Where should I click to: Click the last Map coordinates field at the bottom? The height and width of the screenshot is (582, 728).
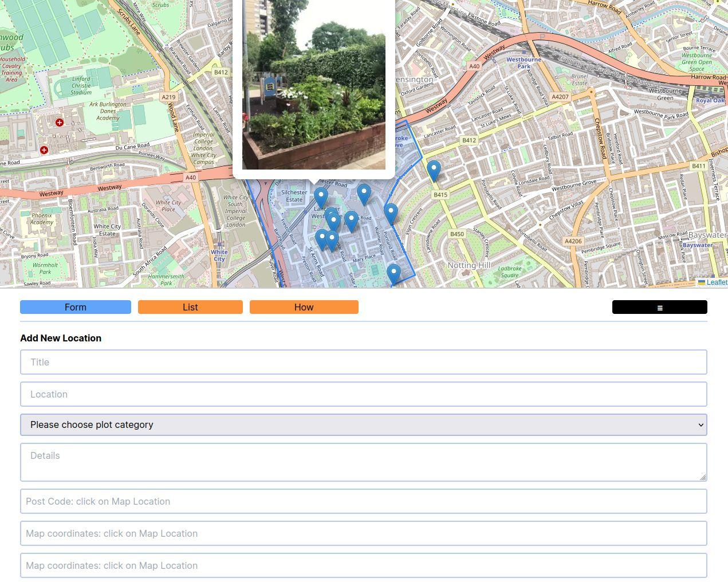[364, 565]
